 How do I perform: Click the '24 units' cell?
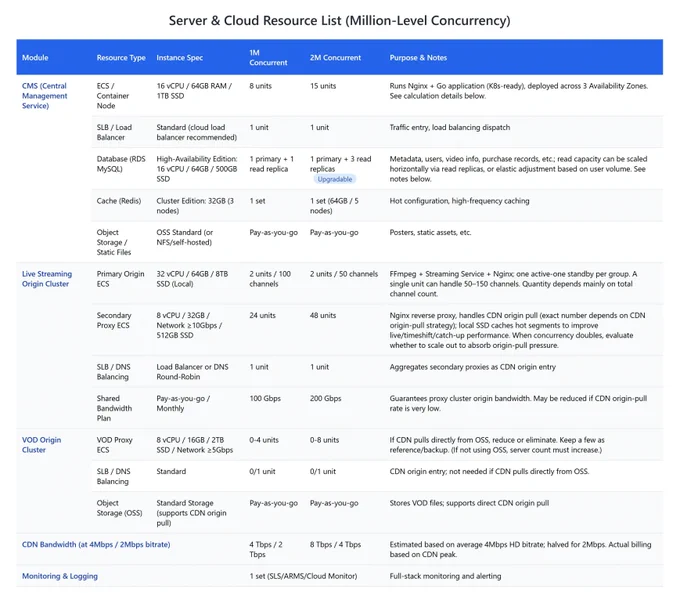(262, 315)
